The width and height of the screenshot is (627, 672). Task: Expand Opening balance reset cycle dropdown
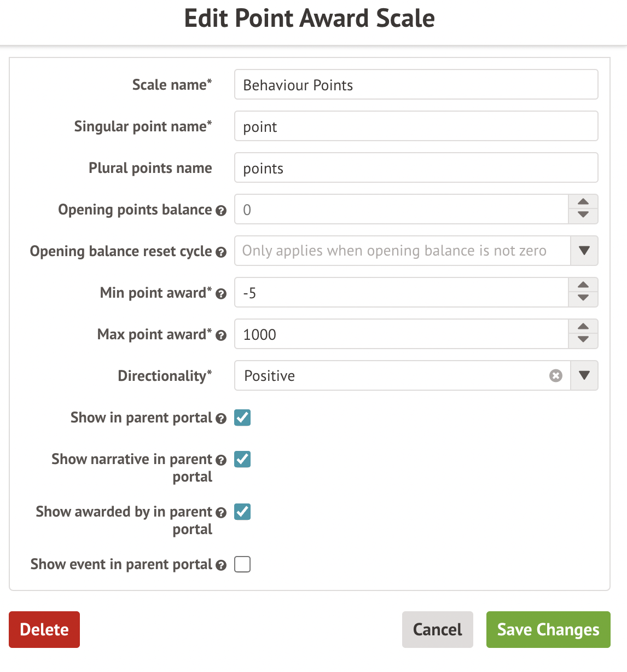(584, 251)
